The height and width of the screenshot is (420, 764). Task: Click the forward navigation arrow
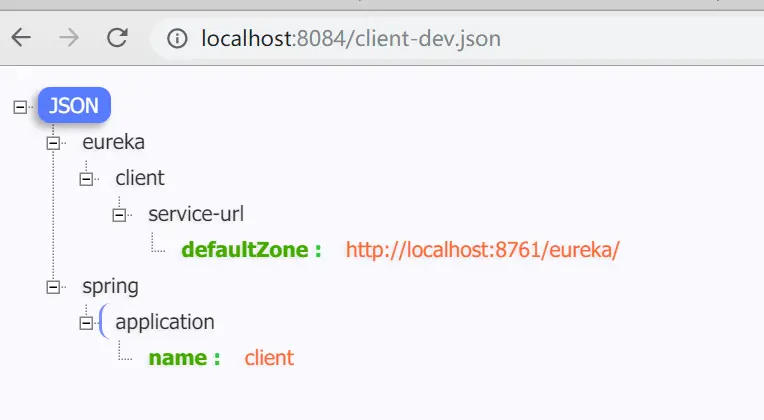click(69, 38)
